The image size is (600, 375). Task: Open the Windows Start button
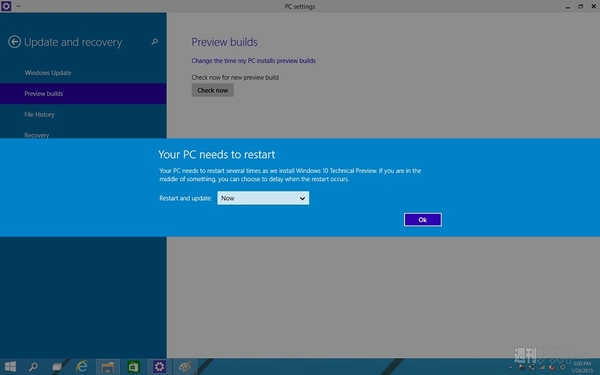[x=10, y=367]
